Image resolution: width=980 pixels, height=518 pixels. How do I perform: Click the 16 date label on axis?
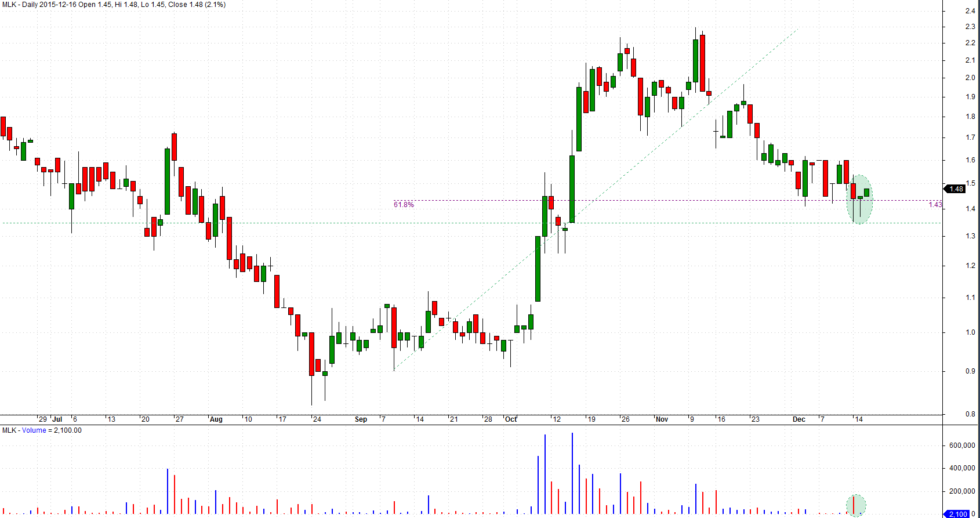tap(721, 419)
